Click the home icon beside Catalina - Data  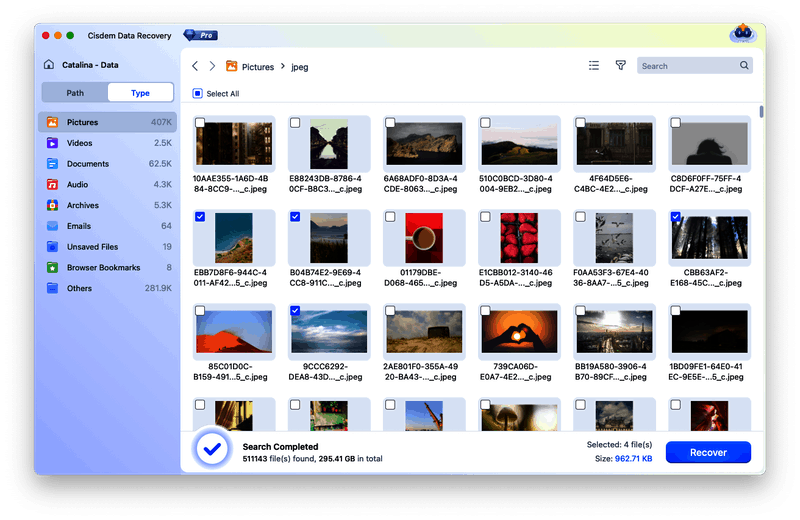pos(49,65)
